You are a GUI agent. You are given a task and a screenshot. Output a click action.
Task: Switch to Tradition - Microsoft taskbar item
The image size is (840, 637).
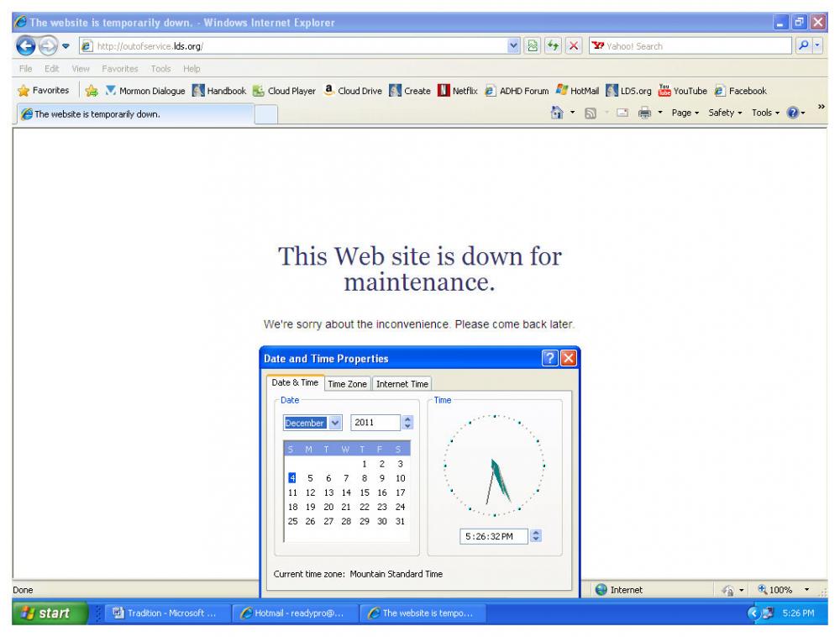point(167,613)
